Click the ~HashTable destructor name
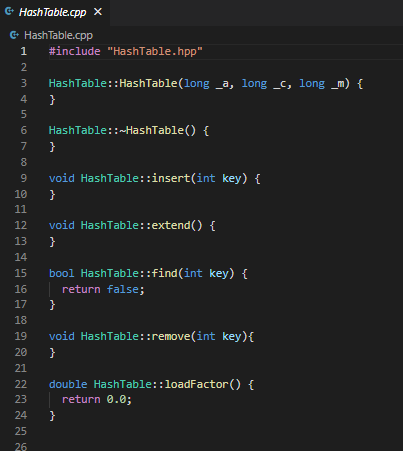Screen dimensions: 403x451 (x=152, y=130)
